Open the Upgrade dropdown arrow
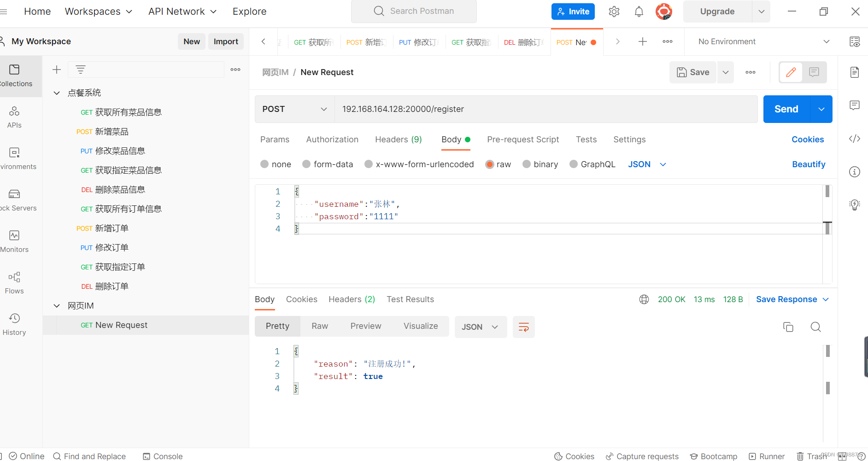This screenshot has width=868, height=461. pos(761,12)
